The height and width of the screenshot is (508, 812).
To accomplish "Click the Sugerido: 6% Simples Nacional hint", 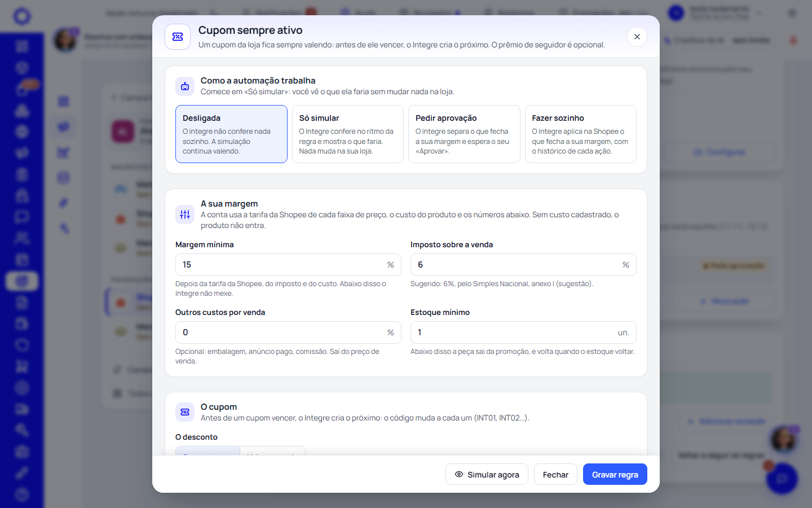I will pyautogui.click(x=502, y=284).
